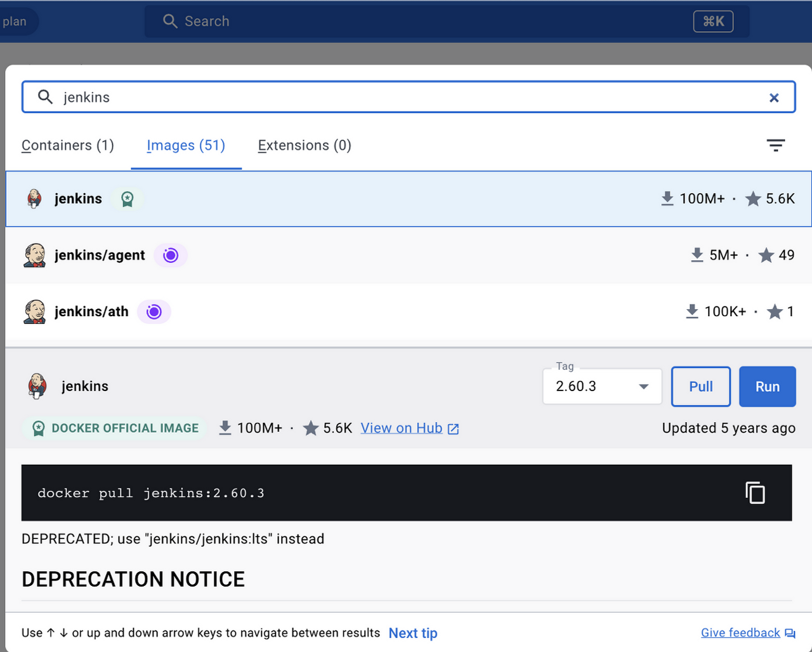Click the jenkins/ath butler logo
Screen dimensions: 812x652
tap(34, 312)
